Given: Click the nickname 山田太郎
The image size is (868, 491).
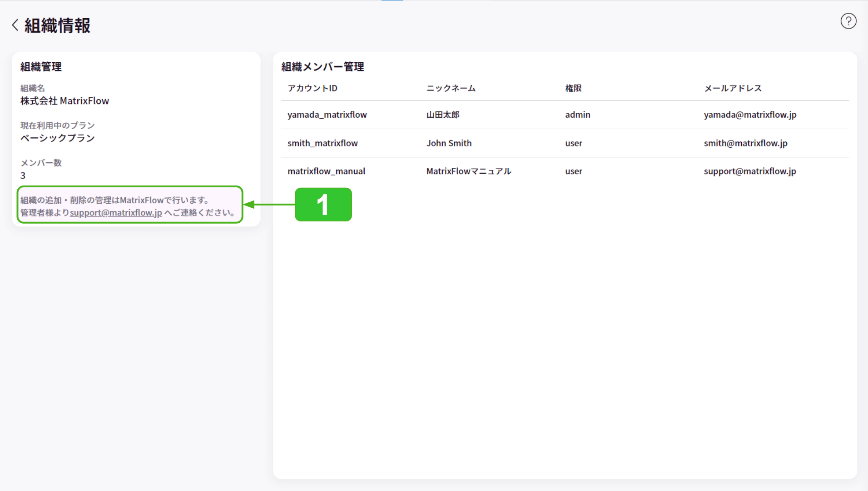Looking at the screenshot, I should (x=443, y=115).
